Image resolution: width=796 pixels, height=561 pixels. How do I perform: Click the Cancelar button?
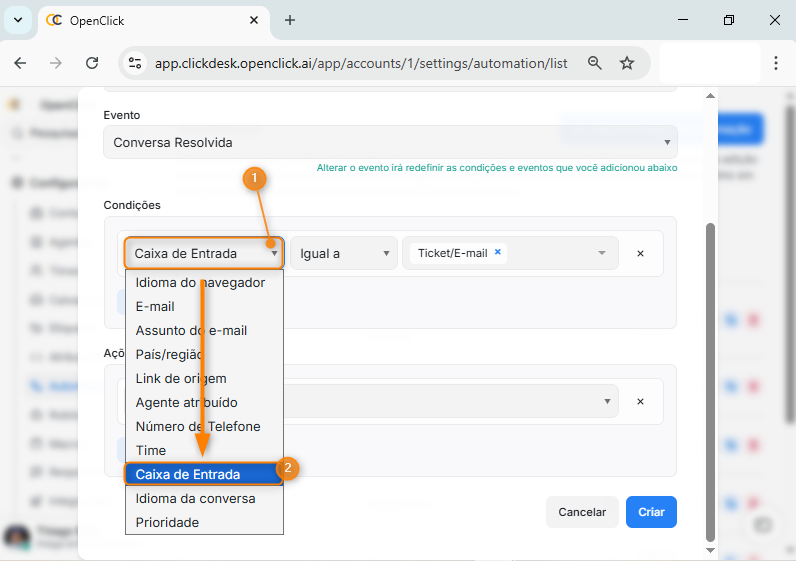click(582, 512)
